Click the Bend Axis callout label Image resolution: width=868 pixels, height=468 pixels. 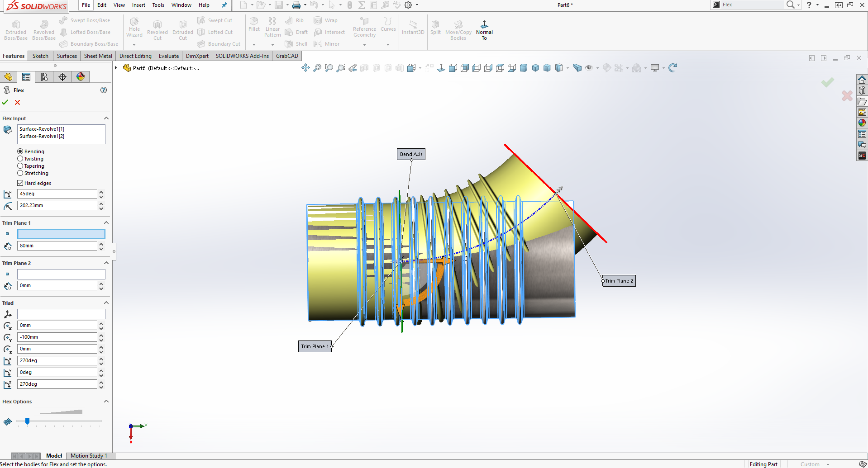click(411, 154)
